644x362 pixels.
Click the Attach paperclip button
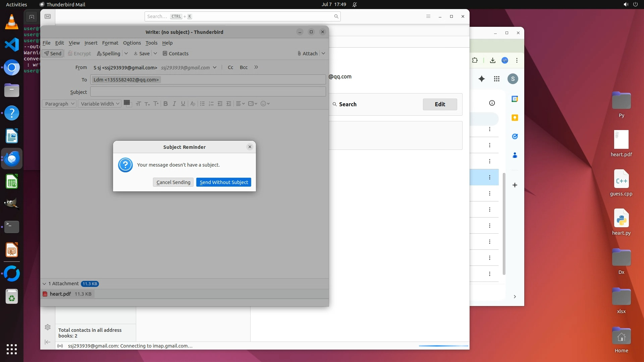click(307, 54)
